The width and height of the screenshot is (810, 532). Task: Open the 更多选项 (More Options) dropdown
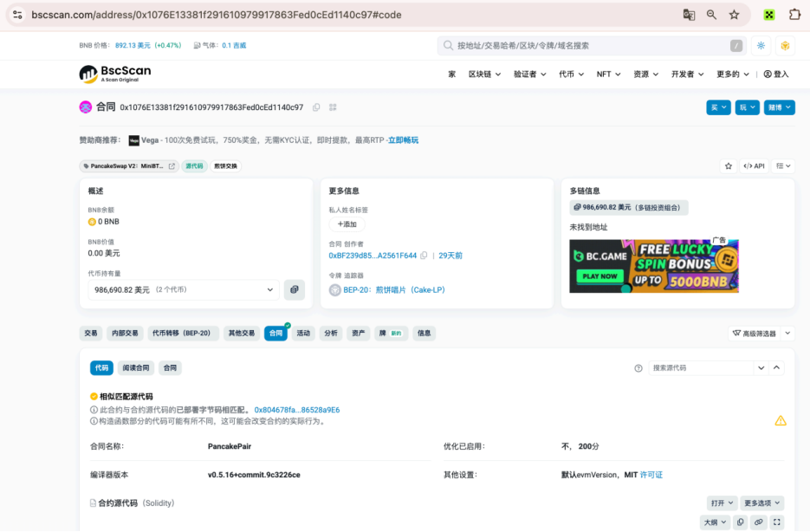[x=763, y=503]
